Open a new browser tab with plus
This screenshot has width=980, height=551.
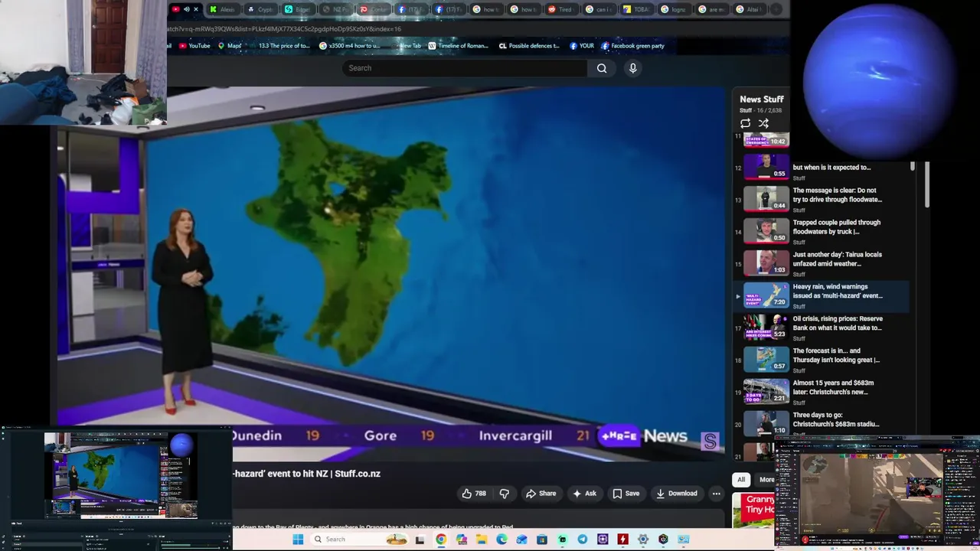click(776, 9)
